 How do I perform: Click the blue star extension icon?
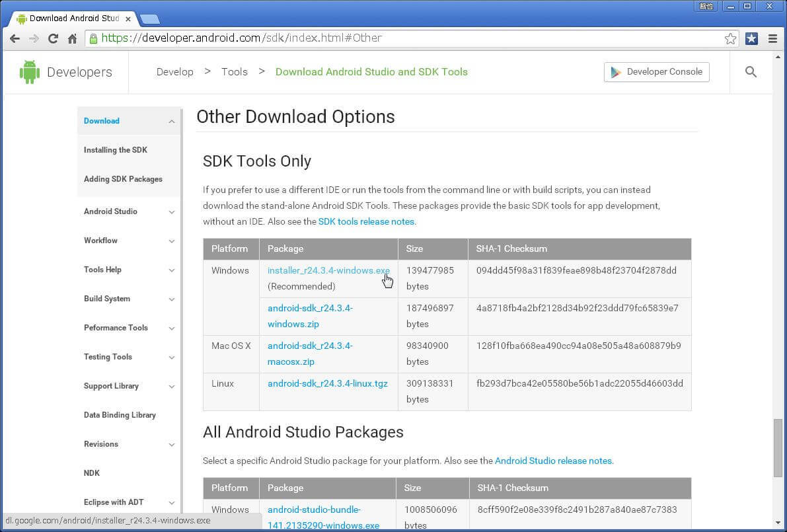751,39
